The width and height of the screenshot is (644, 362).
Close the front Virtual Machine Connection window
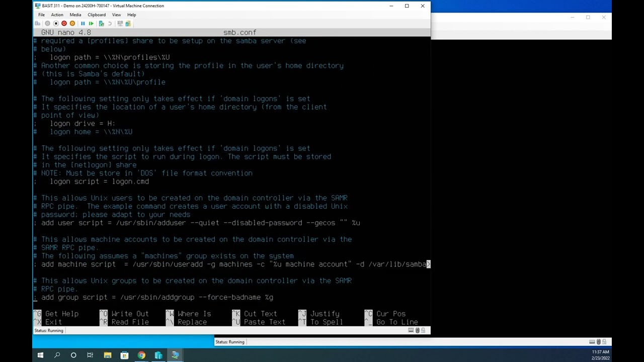[423, 6]
